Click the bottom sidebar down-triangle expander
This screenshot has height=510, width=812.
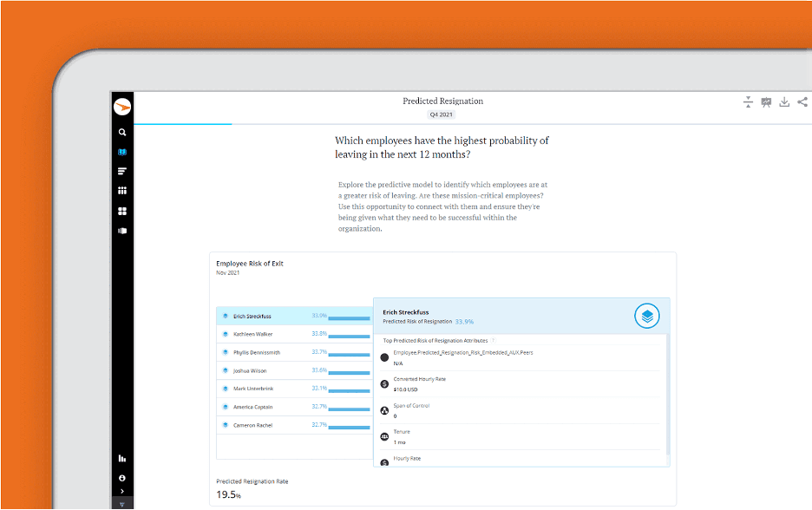[122, 504]
